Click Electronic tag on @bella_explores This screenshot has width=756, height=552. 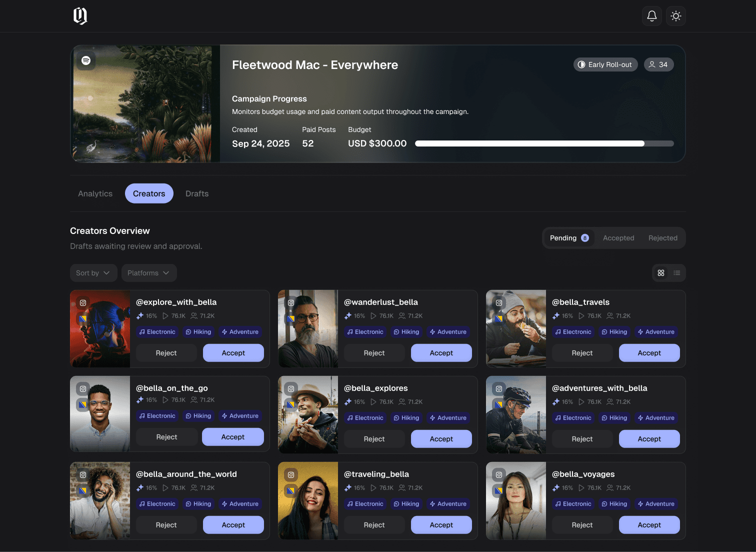pos(365,418)
